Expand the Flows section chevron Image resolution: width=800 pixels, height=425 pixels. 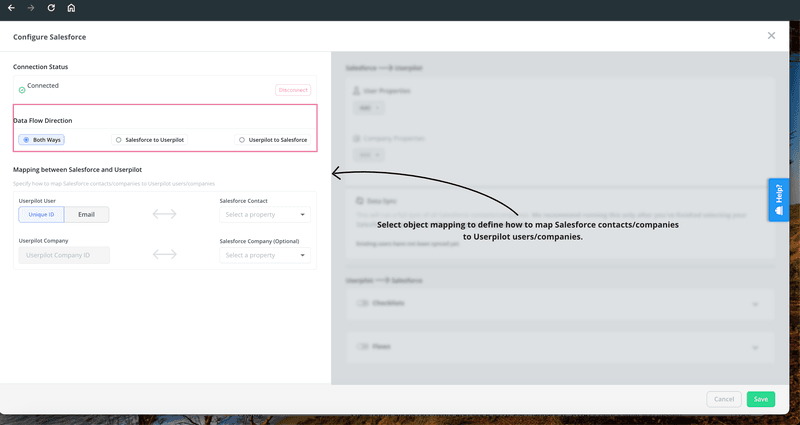(755, 347)
